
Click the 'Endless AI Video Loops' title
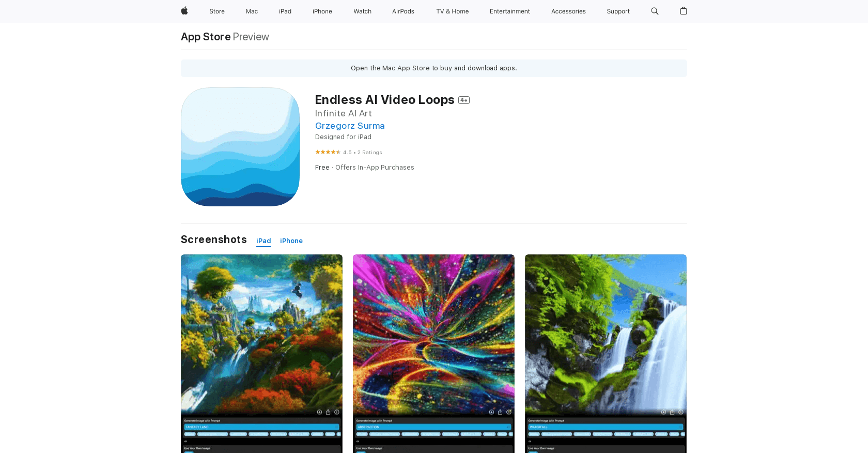[x=385, y=100]
